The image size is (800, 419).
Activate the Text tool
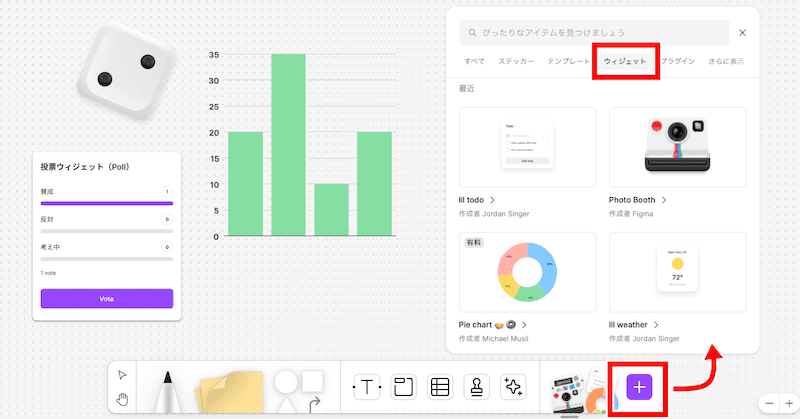[x=368, y=387]
